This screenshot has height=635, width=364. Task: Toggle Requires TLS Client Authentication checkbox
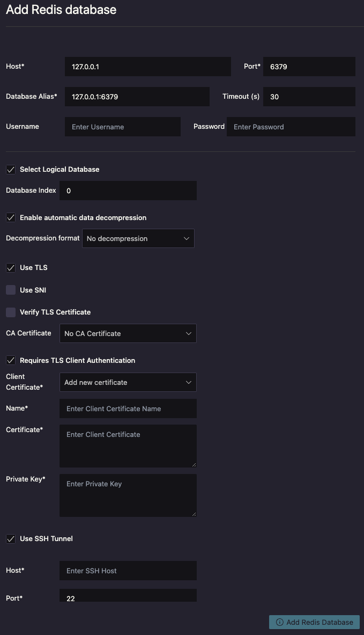tap(11, 361)
